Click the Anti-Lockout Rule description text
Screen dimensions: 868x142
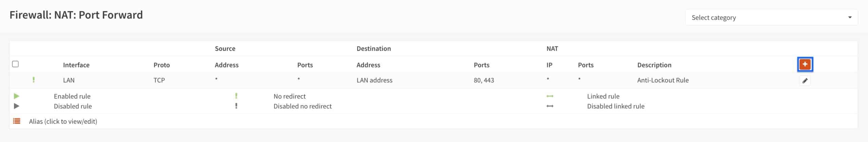tap(663, 80)
